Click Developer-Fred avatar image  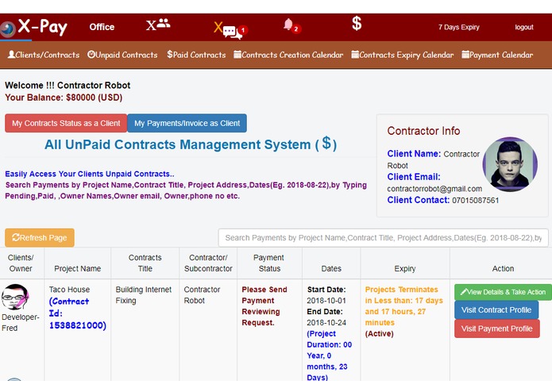15,297
